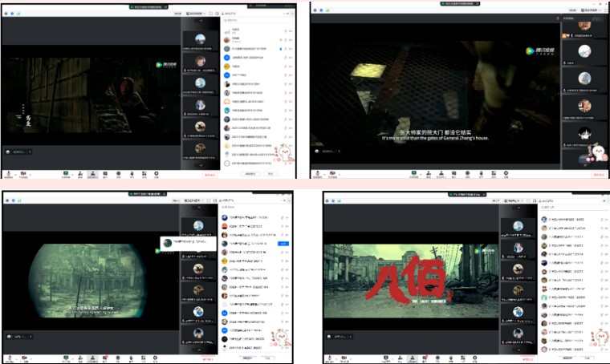Toggle camera video in General Zhang subtitle window
Viewport: 610px width, 364px height.
[332, 174]
